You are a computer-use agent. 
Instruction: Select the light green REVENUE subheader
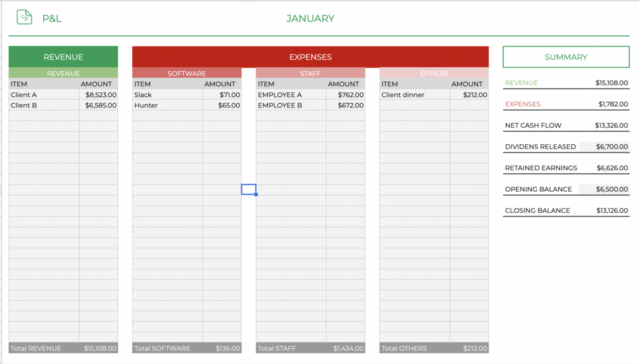pos(63,73)
